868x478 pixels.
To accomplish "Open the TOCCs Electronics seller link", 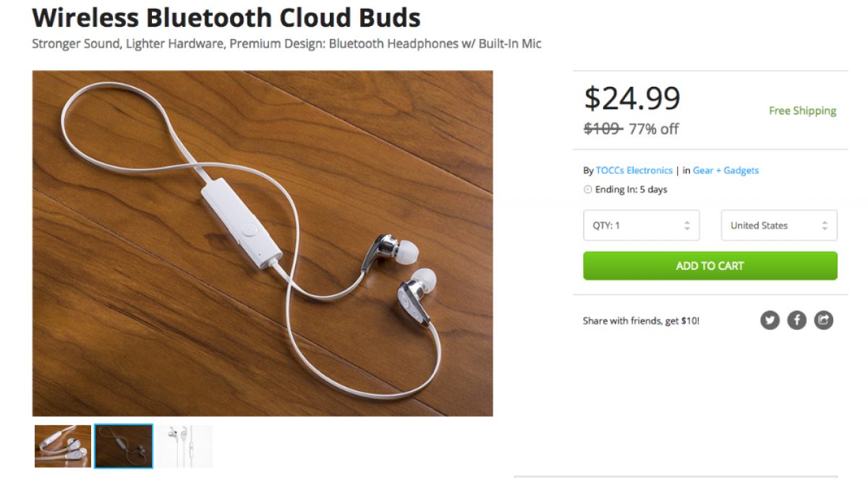I will click(634, 171).
